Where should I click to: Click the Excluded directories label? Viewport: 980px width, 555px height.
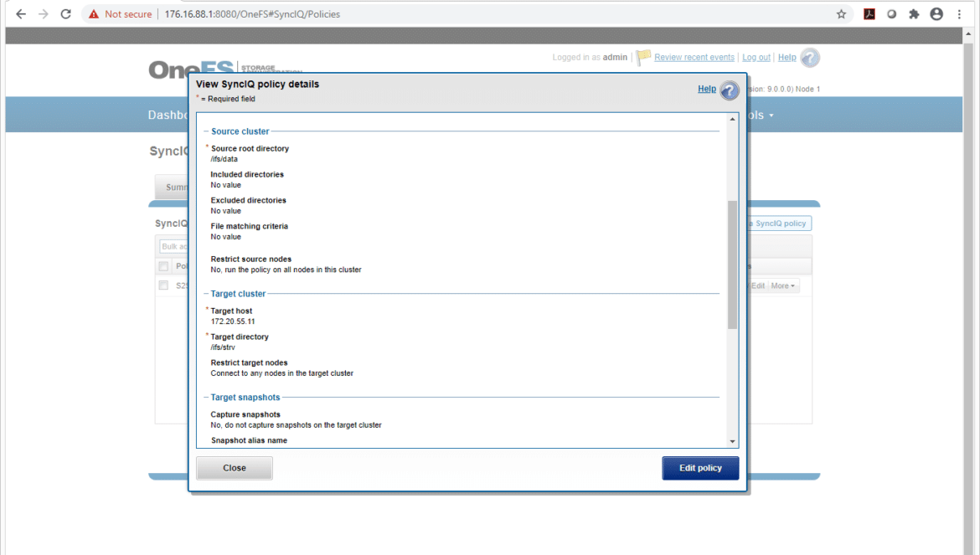click(248, 200)
